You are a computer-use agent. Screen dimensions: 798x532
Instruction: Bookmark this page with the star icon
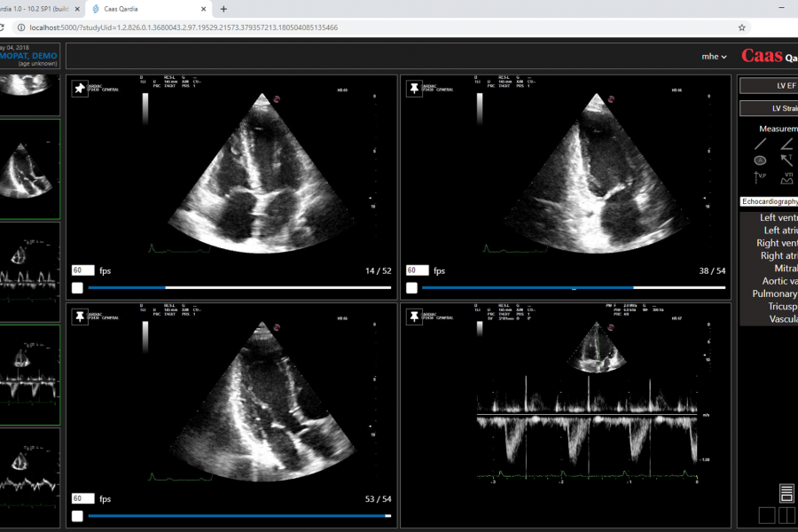point(741,27)
